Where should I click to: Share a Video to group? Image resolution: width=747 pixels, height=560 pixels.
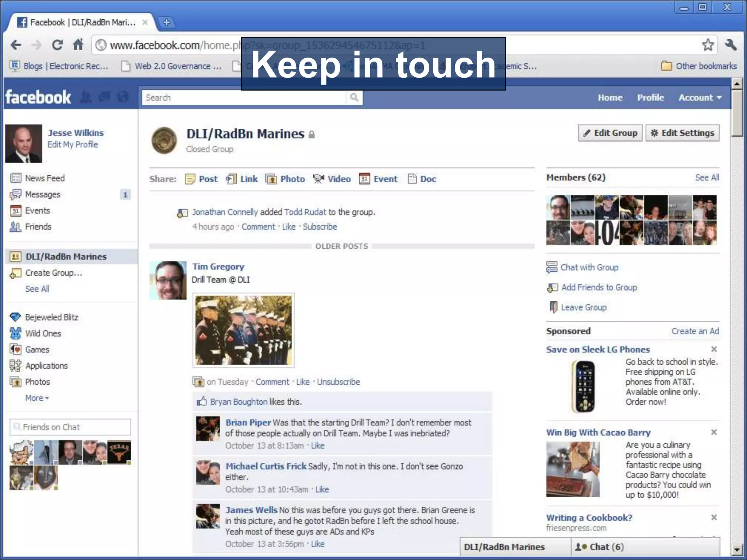tap(332, 179)
